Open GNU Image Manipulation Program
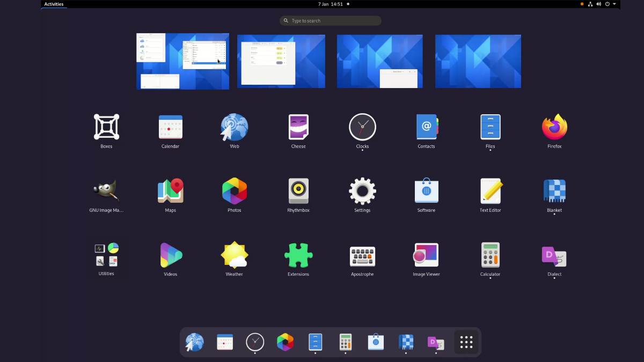Image resolution: width=644 pixels, height=362 pixels. click(106, 191)
